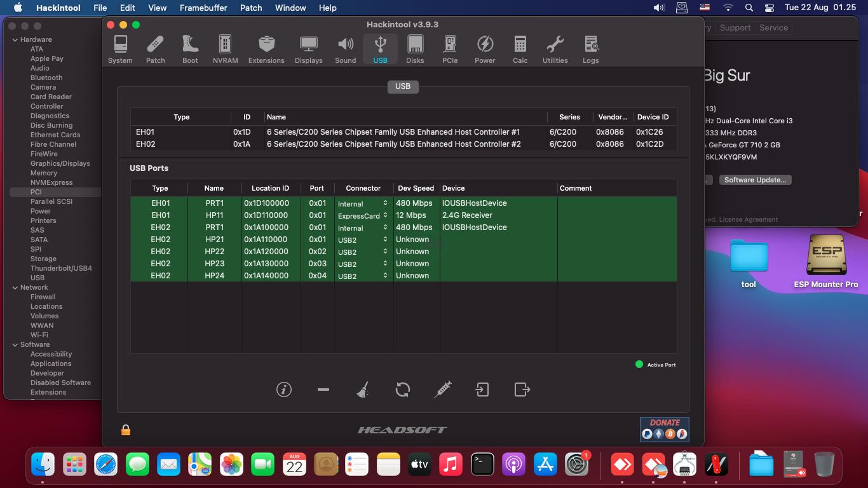Open the NVRAM toolbar section
The width and height of the screenshot is (868, 488).
(x=225, y=49)
